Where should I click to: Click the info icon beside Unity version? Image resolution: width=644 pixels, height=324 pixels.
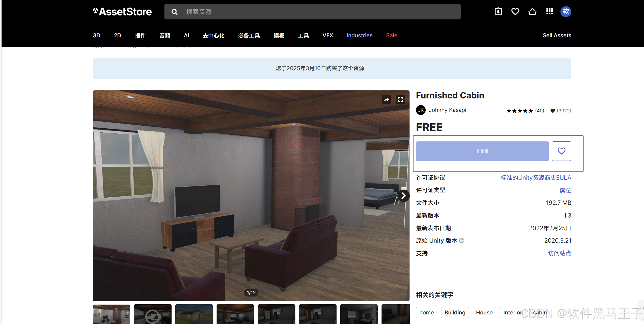(462, 241)
